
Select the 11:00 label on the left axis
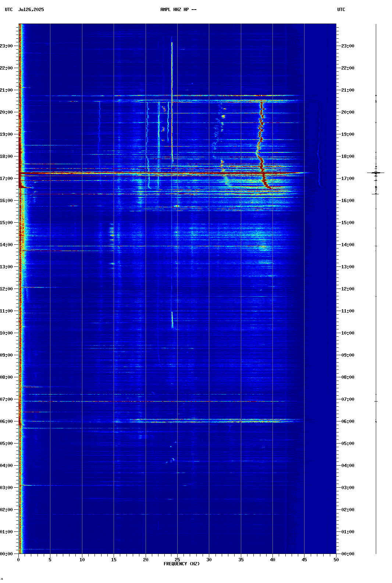tap(6, 311)
